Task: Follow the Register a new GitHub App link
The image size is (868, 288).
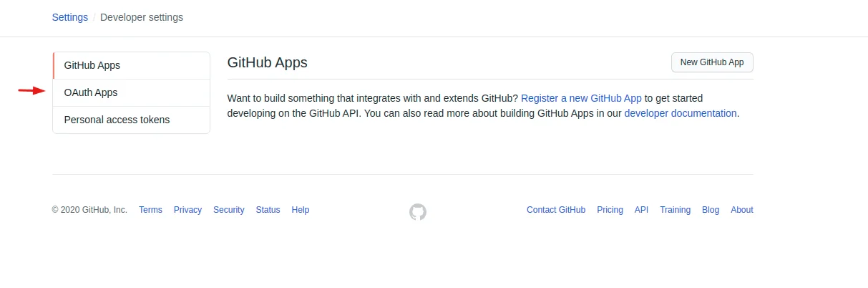Action: click(581, 98)
